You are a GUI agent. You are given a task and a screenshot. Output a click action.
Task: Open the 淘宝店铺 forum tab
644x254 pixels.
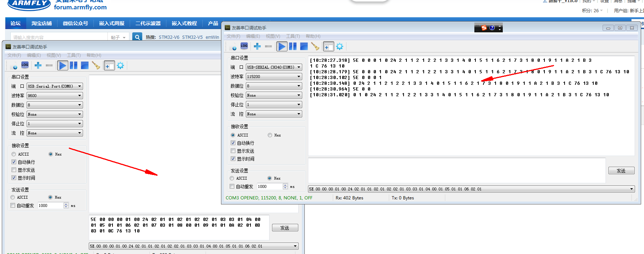[41, 23]
